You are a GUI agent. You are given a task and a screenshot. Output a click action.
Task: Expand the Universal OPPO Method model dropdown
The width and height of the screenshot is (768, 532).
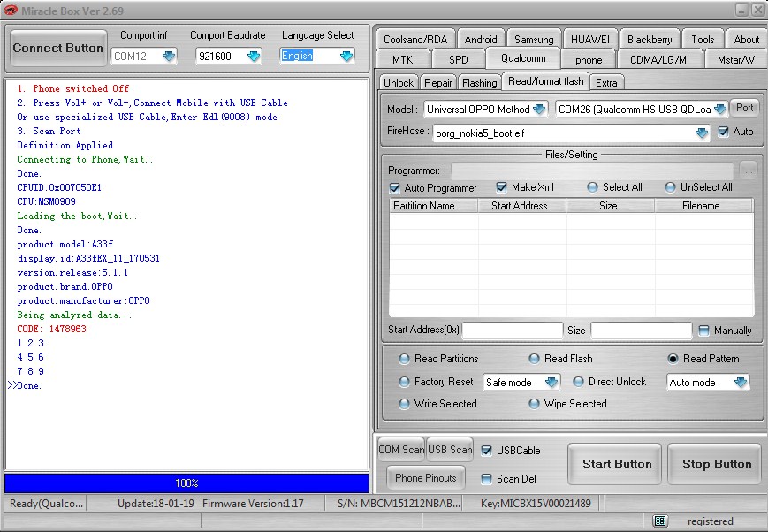[x=539, y=110]
